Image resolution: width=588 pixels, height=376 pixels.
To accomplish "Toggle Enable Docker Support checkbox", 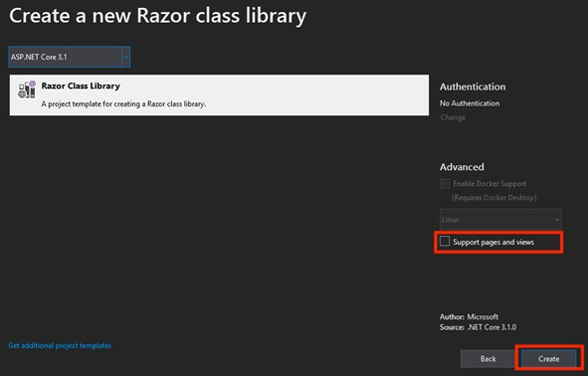I will click(x=445, y=184).
